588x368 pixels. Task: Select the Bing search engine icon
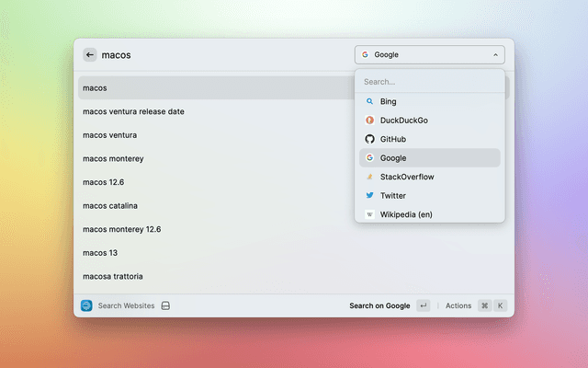tap(369, 101)
